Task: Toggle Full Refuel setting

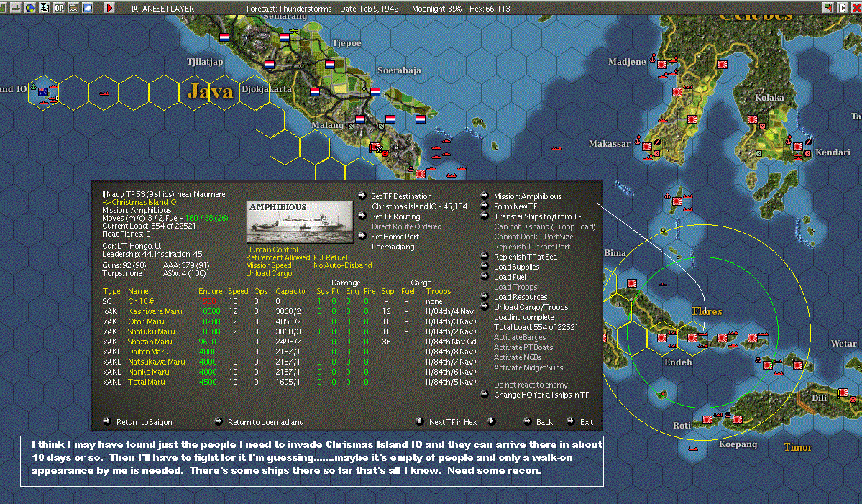Action: [x=330, y=257]
